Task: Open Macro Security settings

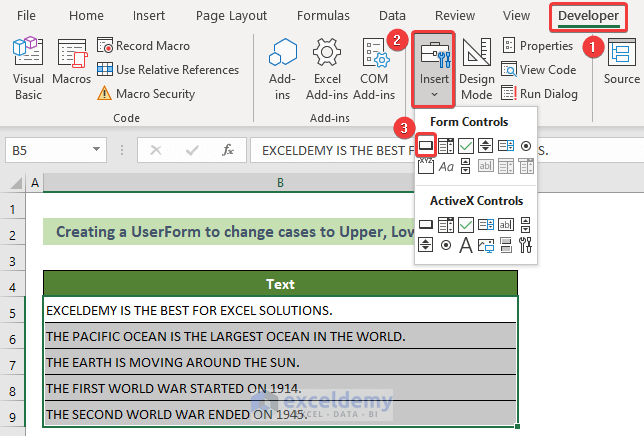Action: 146,94
